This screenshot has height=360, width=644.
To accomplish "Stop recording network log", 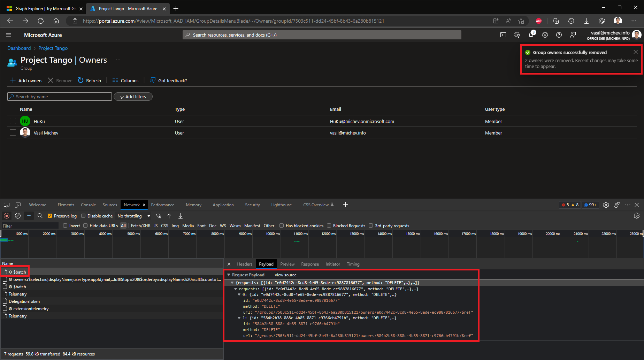I will point(7,216).
